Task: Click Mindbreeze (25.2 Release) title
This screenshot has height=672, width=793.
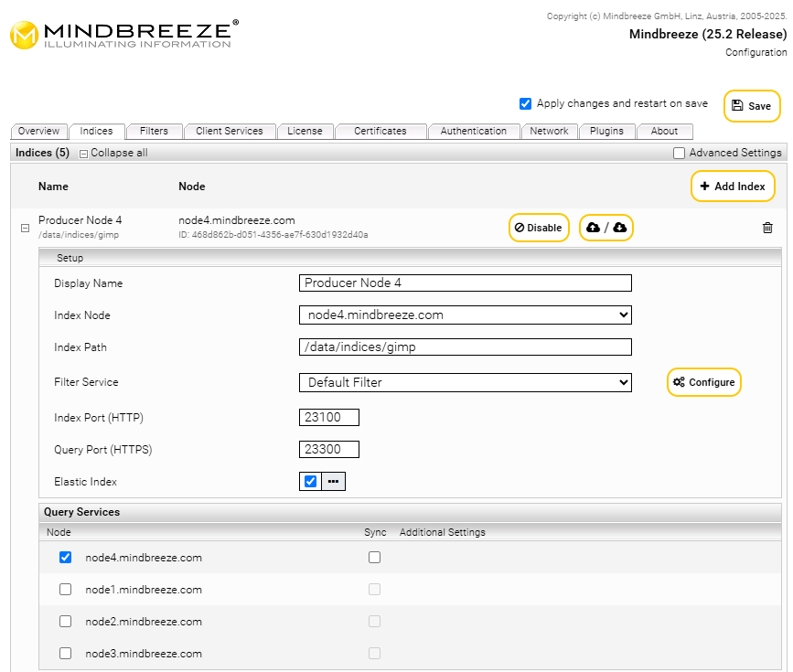Action: [x=708, y=34]
